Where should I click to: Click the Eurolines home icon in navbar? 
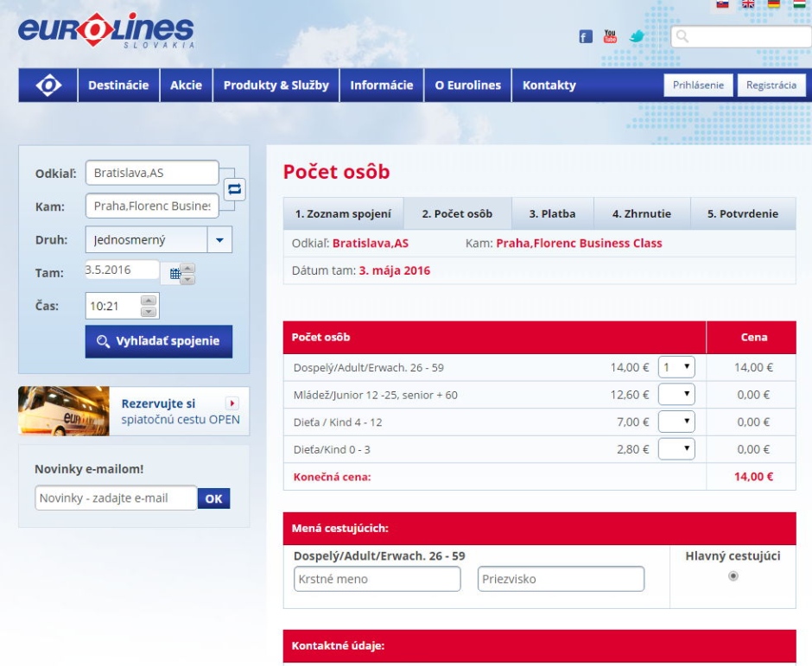[48, 86]
